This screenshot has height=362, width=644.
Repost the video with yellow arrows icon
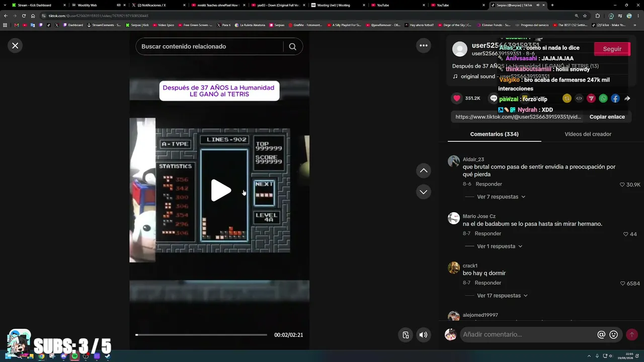tap(567, 99)
